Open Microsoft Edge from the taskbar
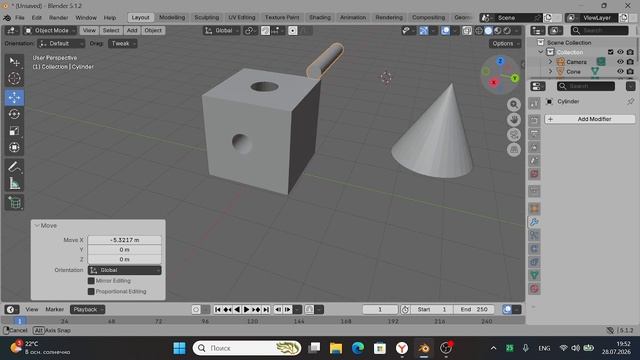 coord(358,348)
